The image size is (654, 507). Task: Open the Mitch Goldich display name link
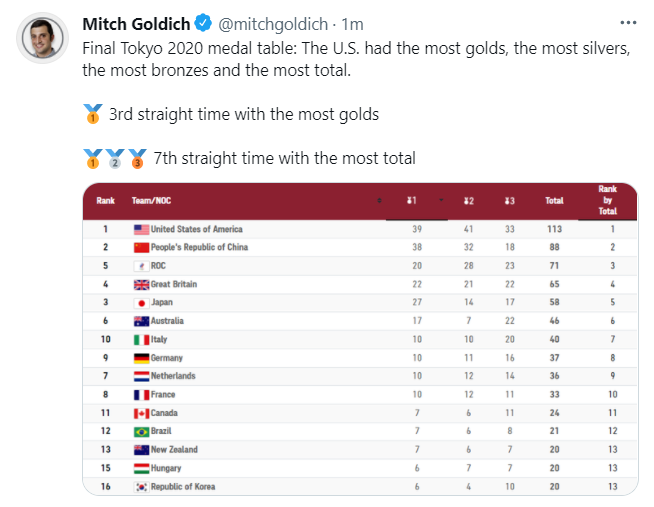[136, 24]
